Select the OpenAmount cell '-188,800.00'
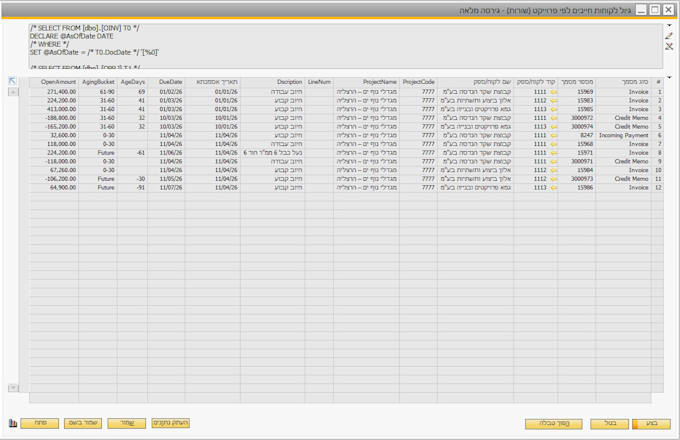The height and width of the screenshot is (440, 680). (x=54, y=118)
